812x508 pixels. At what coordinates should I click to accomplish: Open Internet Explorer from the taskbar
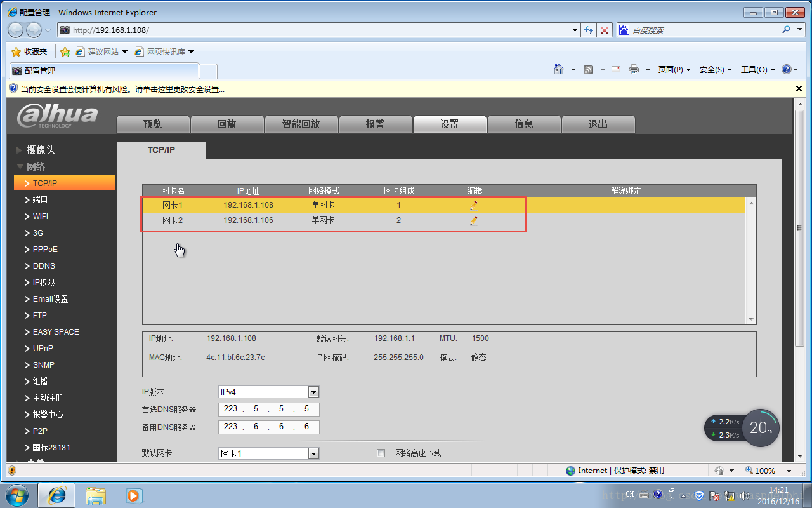coord(56,495)
